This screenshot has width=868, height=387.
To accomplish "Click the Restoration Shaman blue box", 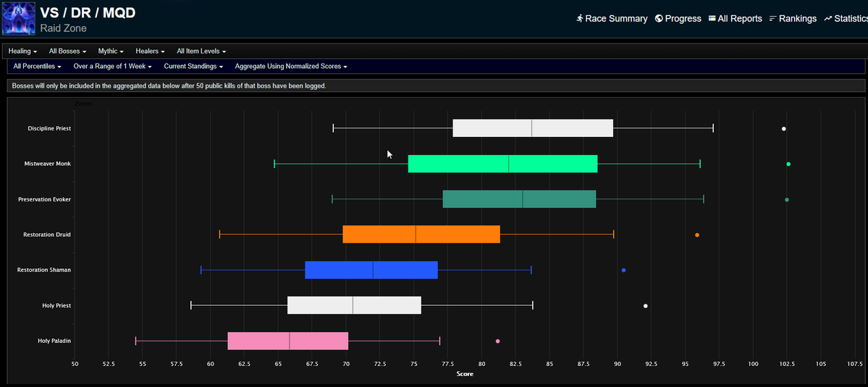I will tap(371, 270).
